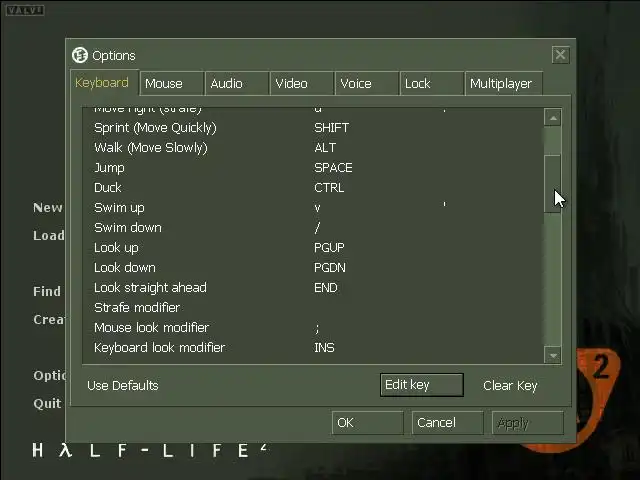Select the Keyboard tab
This screenshot has width=640, height=480.
tap(104, 83)
